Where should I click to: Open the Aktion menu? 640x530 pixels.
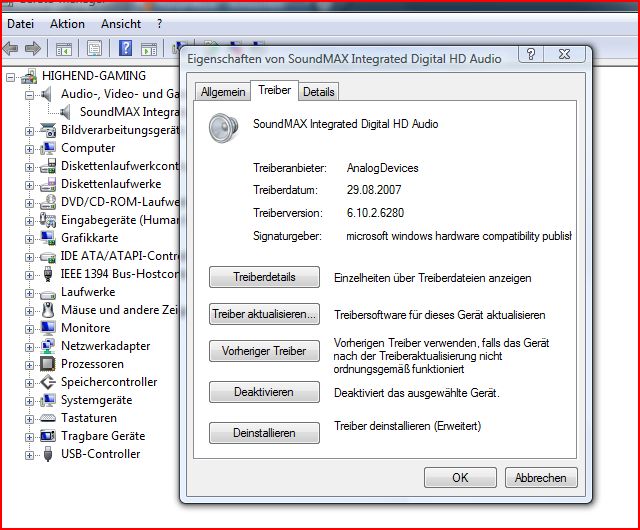[67, 24]
